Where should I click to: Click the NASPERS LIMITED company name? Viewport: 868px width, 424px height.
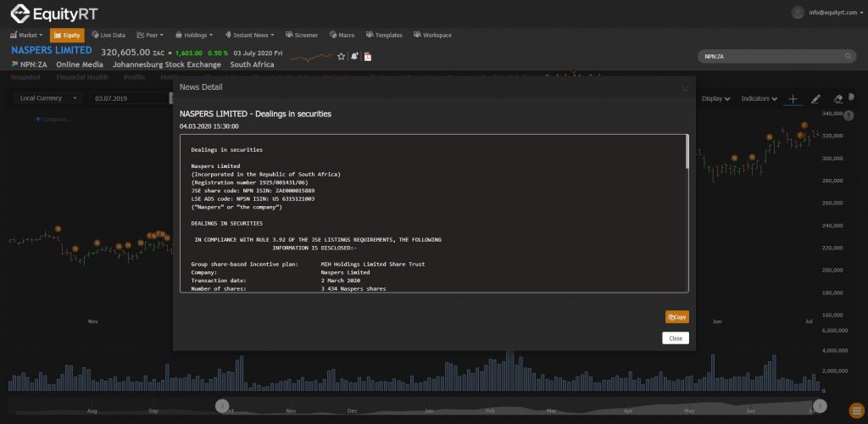[x=52, y=51]
